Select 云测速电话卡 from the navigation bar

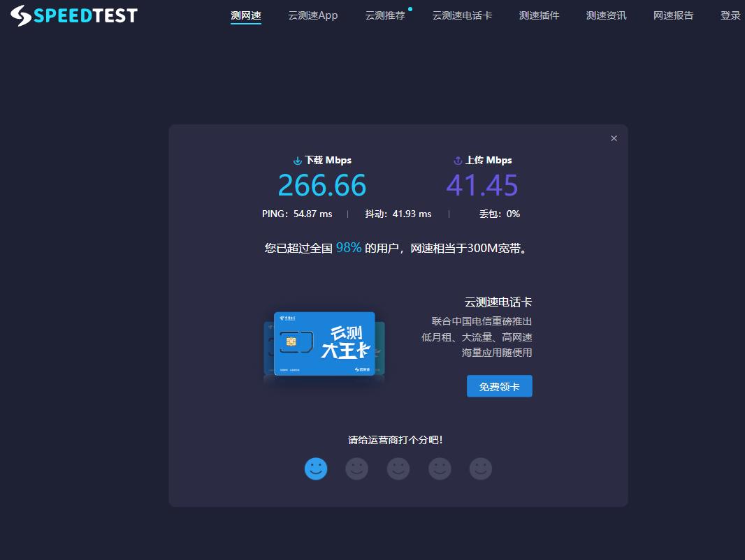tap(462, 15)
